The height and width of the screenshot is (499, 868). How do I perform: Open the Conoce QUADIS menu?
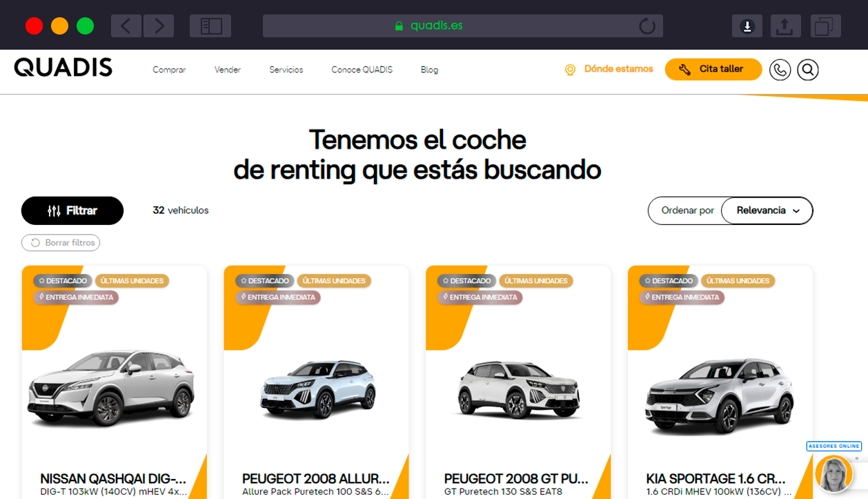tap(362, 70)
